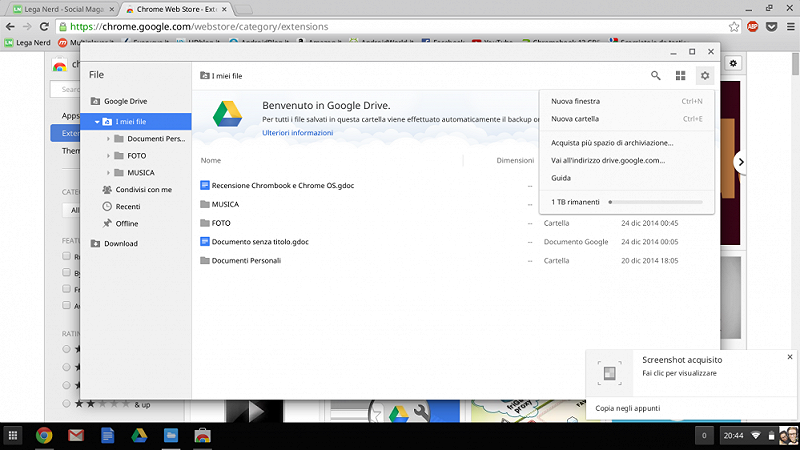The width and height of the screenshot is (800, 450).
Task: Click the system clock showing 20:44
Action: point(733,436)
